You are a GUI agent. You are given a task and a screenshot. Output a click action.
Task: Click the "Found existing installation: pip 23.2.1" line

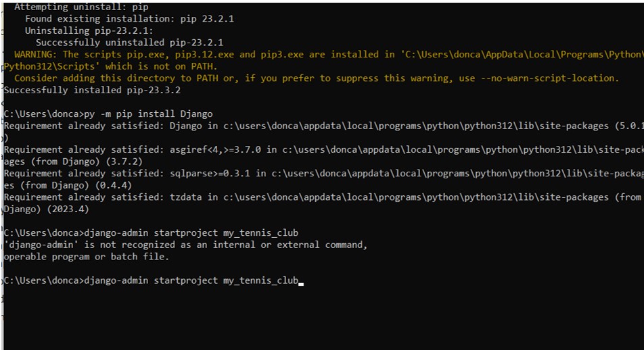[129, 19]
